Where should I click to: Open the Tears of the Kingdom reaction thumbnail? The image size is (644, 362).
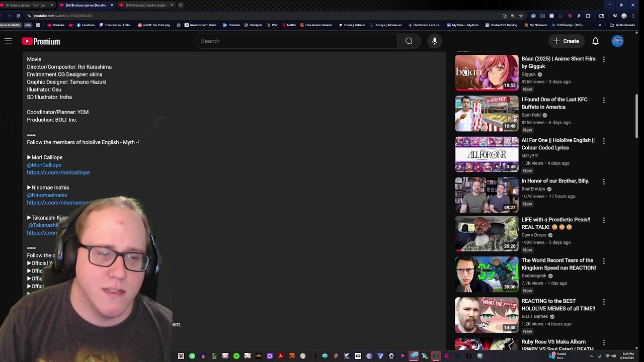point(487,275)
